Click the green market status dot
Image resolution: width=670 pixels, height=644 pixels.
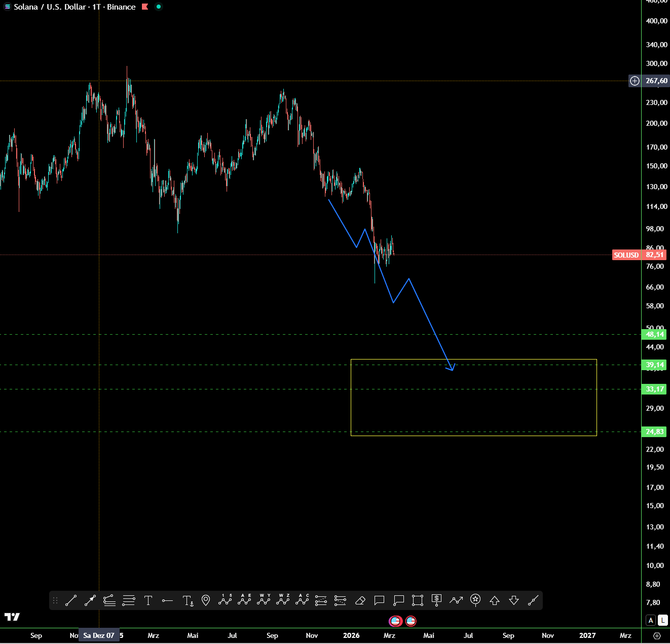click(x=159, y=7)
